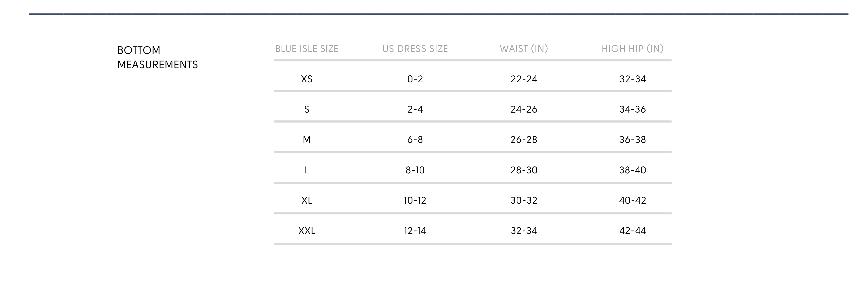Image resolution: width=868 pixels, height=289 pixels.
Task: Click the 34-36 high hip measurement
Action: 632,109
